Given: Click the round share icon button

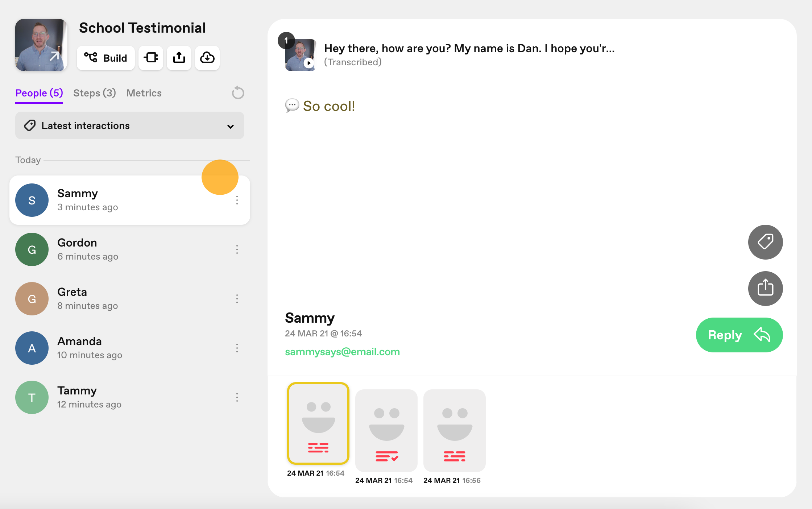Looking at the screenshot, I should coord(766,289).
